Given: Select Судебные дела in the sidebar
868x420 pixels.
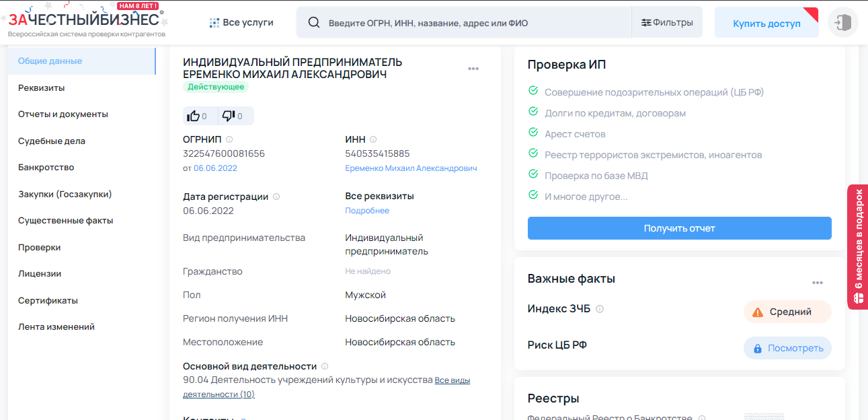Looking at the screenshot, I should point(52,141).
